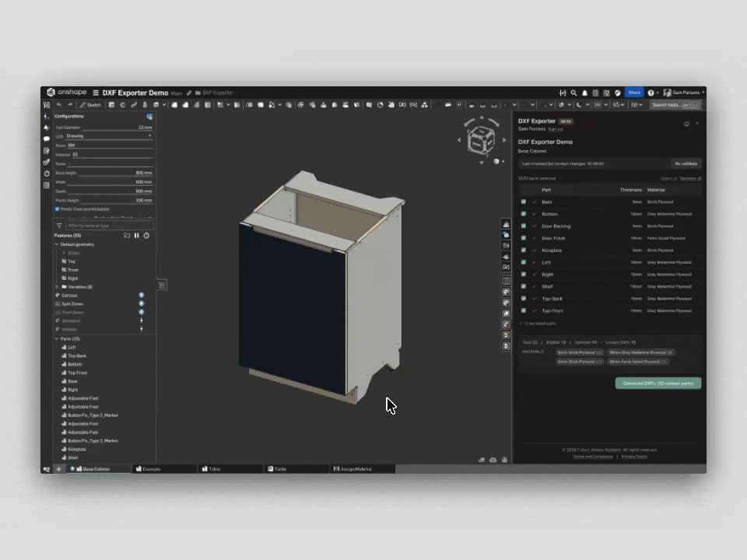This screenshot has height=560, width=747.
Task: Open the search magnifier in header
Action: tap(573, 93)
